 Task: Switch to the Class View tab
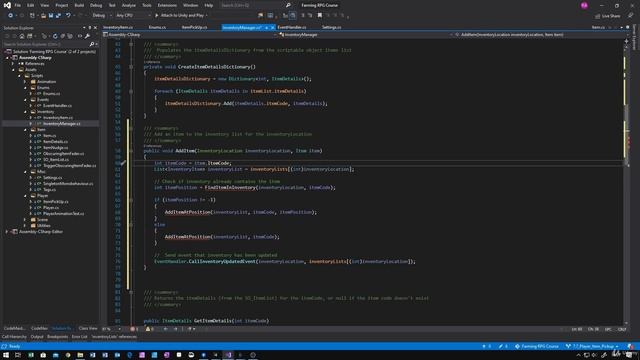(88, 328)
